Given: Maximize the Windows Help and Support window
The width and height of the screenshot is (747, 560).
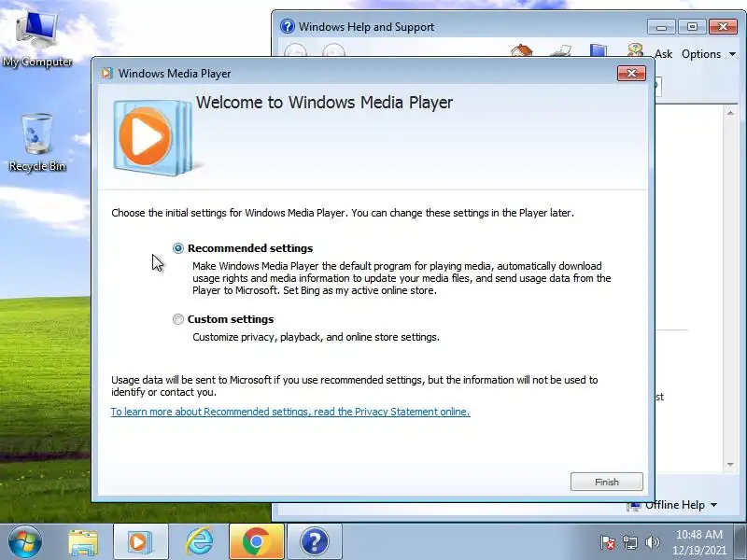Looking at the screenshot, I should click(x=692, y=27).
